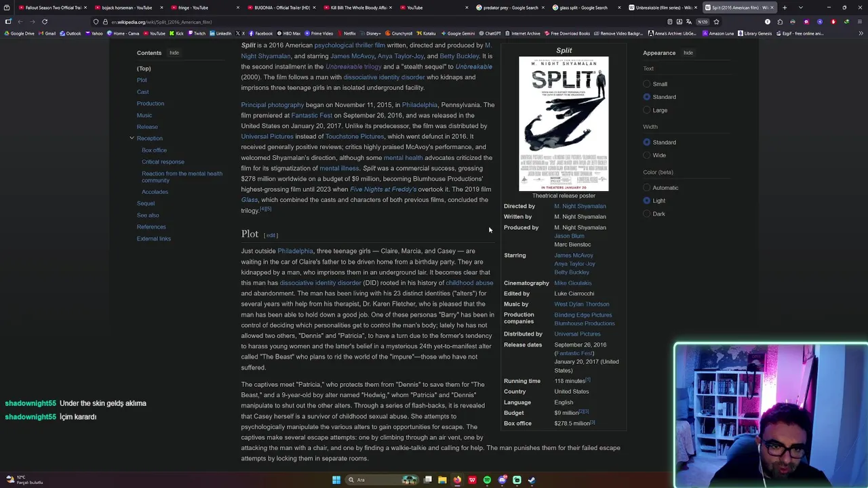The height and width of the screenshot is (488, 868).
Task: Jump to Plot in Contents
Action: [142, 80]
